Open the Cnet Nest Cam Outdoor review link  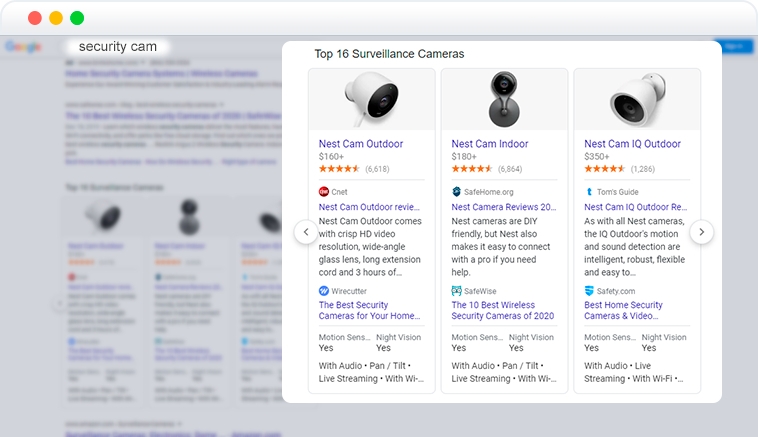click(x=369, y=207)
